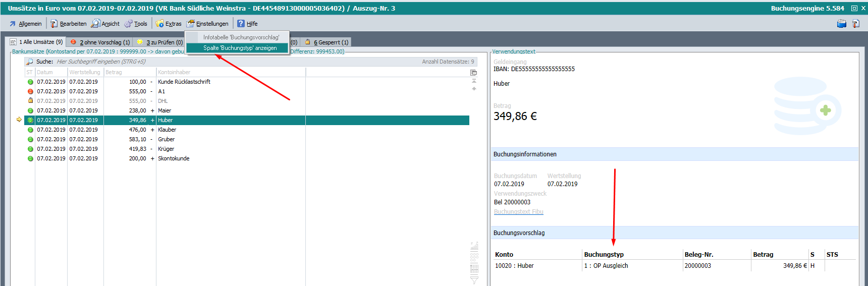Click the document icon at toolbar's far right
This screenshot has width=868, height=286.
point(856,24)
